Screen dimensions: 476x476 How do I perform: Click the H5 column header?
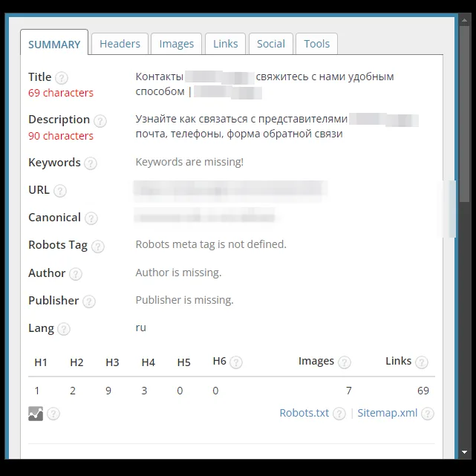(x=183, y=362)
